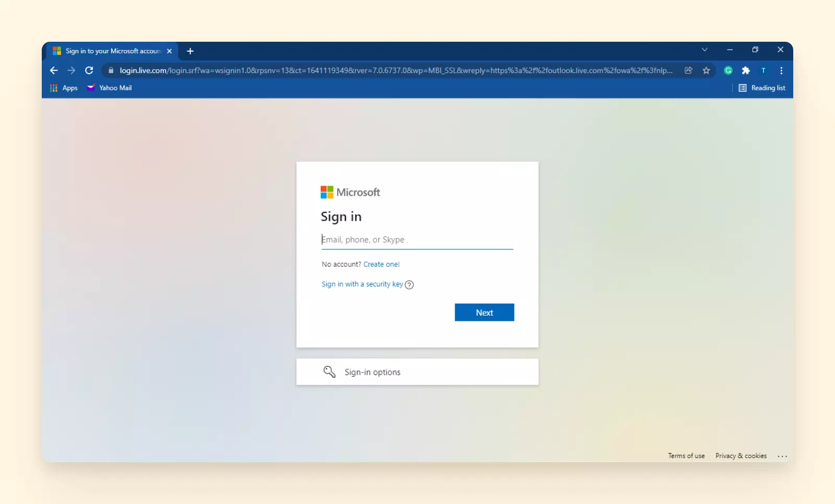This screenshot has height=504, width=835.
Task: Bookmark this page with the star icon
Action: 706,70
